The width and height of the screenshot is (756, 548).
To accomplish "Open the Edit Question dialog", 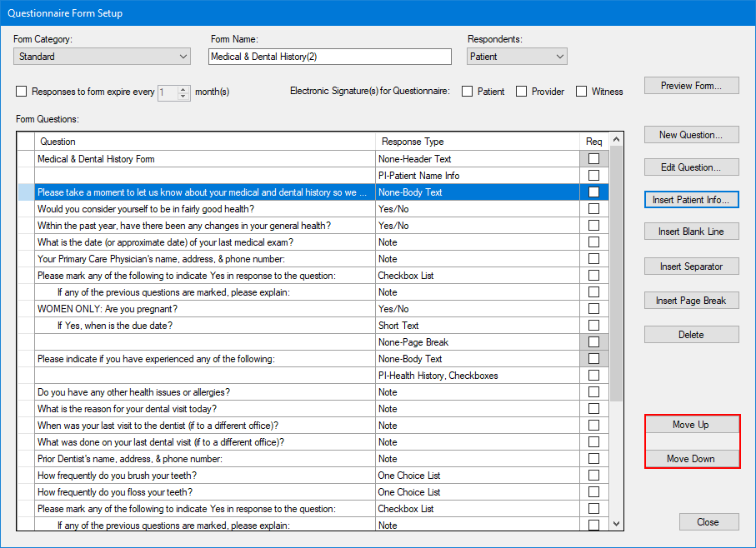I will 691,167.
